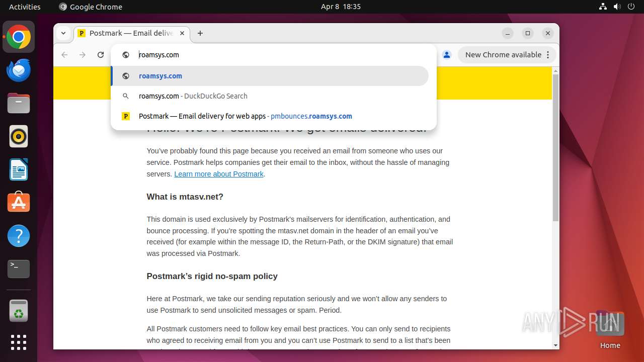The height and width of the screenshot is (362, 644).
Task: Click the Chrome forward arrow
Action: click(x=83, y=55)
